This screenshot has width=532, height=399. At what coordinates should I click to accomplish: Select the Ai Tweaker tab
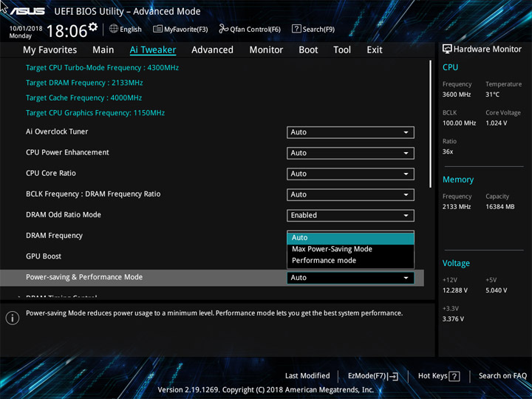click(153, 50)
